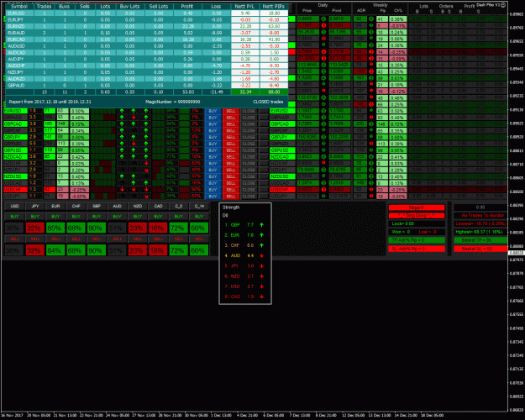Click BUY button in NZDCAD row
The width and height of the screenshot is (525, 420).
213,156
